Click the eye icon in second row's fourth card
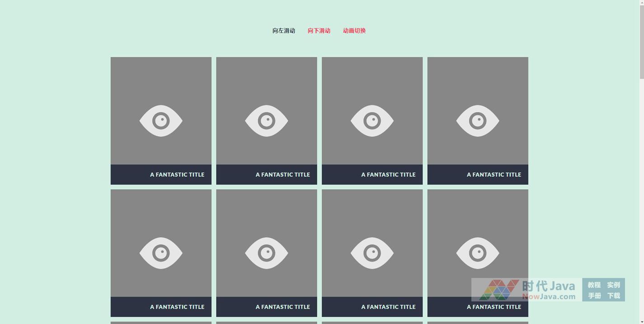The image size is (644, 324). click(x=478, y=253)
